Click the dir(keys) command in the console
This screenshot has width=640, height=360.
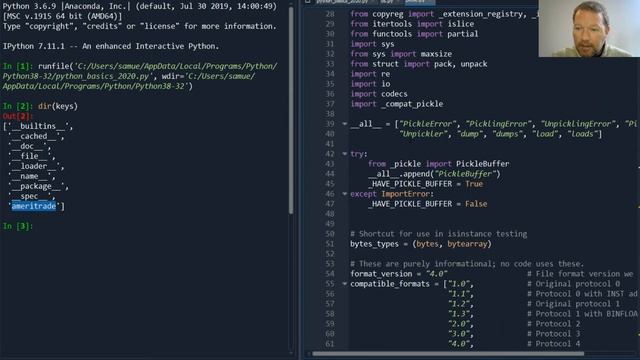pyautogui.click(x=58, y=106)
